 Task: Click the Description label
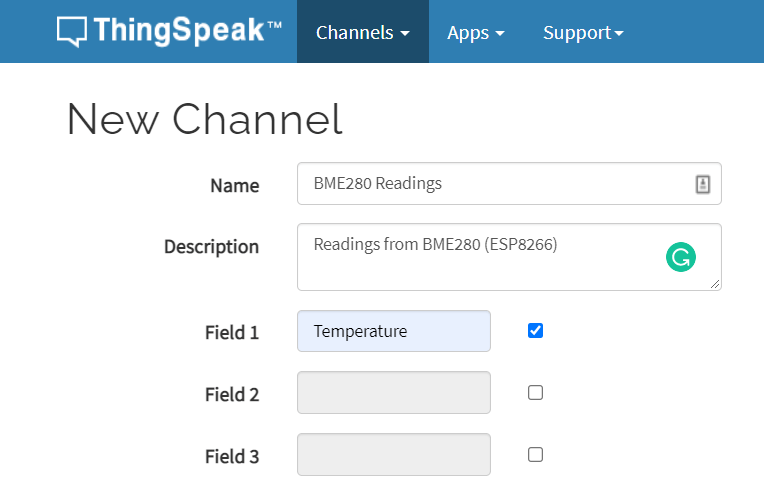tap(211, 247)
